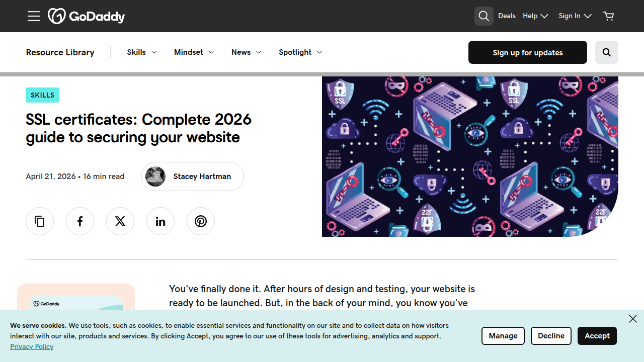This screenshot has height=362, width=644.
Task: Copy the article link
Action: point(40,221)
